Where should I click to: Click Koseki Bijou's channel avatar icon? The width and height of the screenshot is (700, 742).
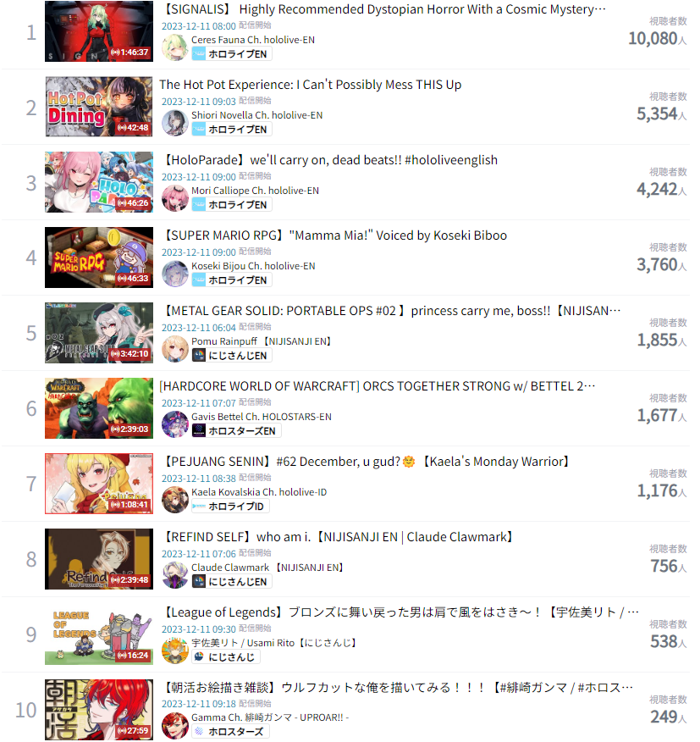pos(175,274)
